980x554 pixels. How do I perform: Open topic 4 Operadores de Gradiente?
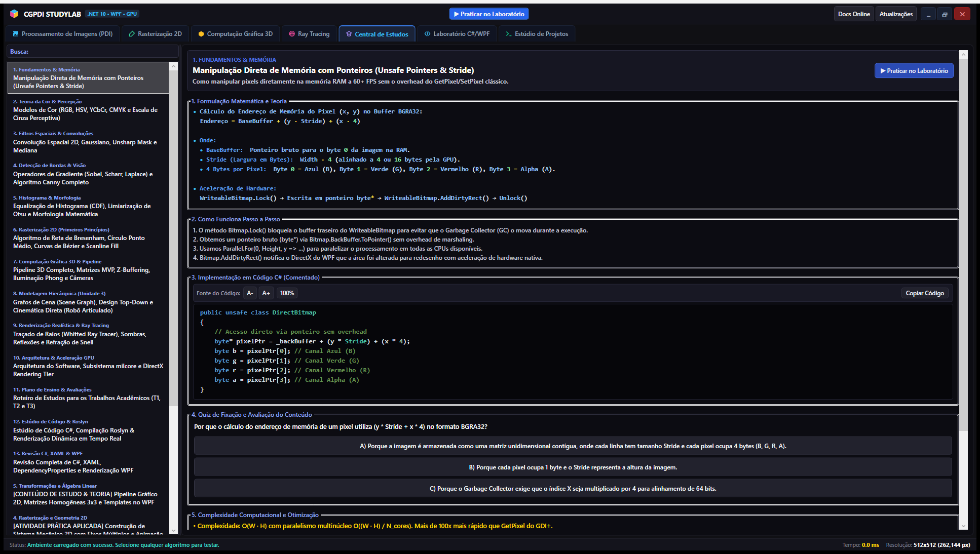tap(88, 174)
